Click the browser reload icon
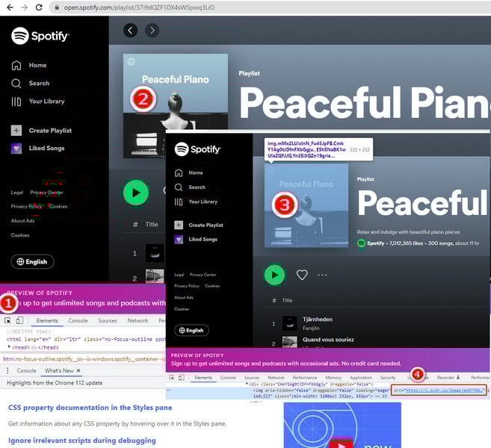The width and height of the screenshot is (491, 448). 39,7
